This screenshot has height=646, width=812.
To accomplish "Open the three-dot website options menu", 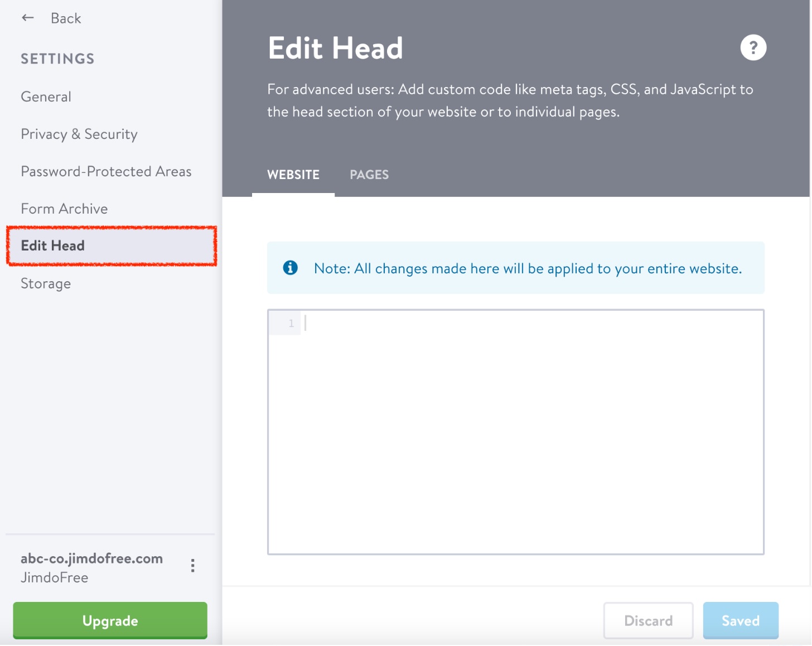I will coord(193,566).
